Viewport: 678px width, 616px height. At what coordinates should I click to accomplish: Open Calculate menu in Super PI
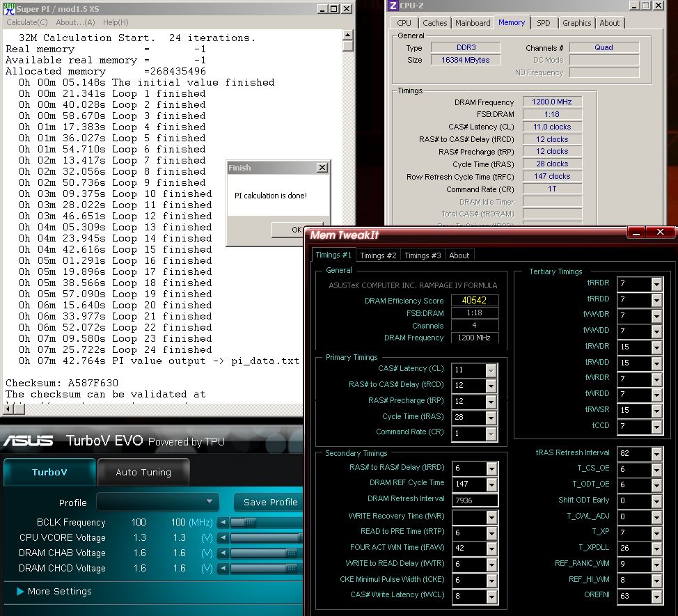(x=27, y=22)
